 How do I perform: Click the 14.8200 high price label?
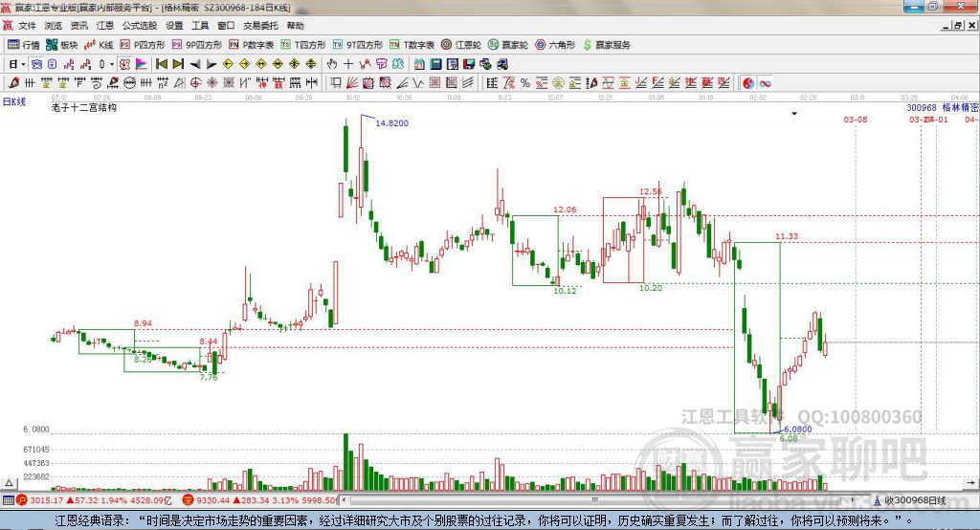pyautogui.click(x=391, y=123)
